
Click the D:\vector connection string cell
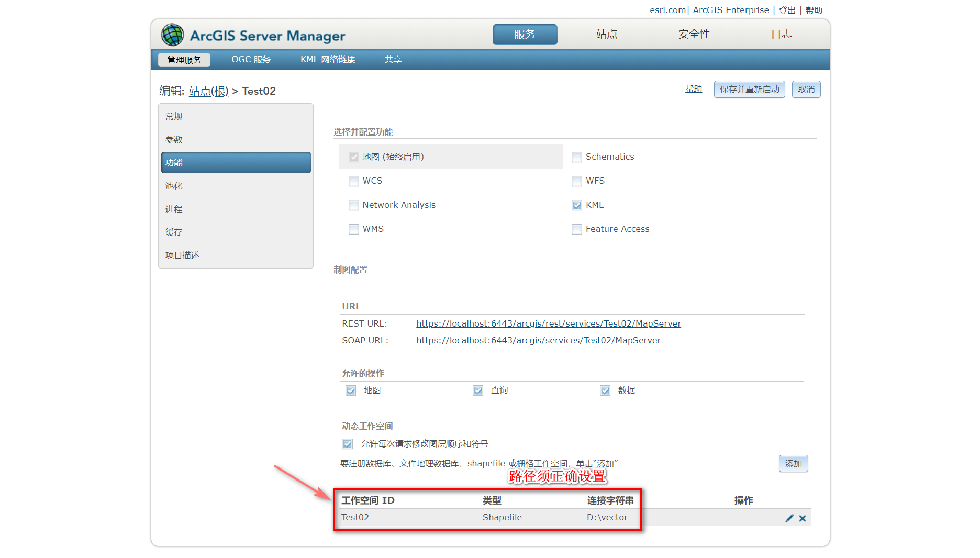607,517
